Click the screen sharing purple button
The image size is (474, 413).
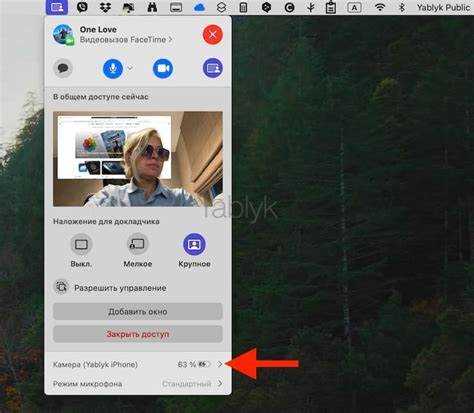pyautogui.click(x=213, y=68)
